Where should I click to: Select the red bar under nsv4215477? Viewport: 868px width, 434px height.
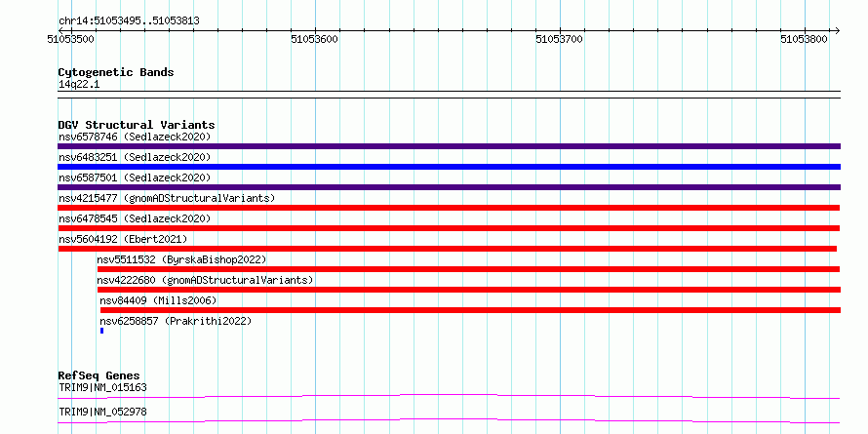coord(449,208)
